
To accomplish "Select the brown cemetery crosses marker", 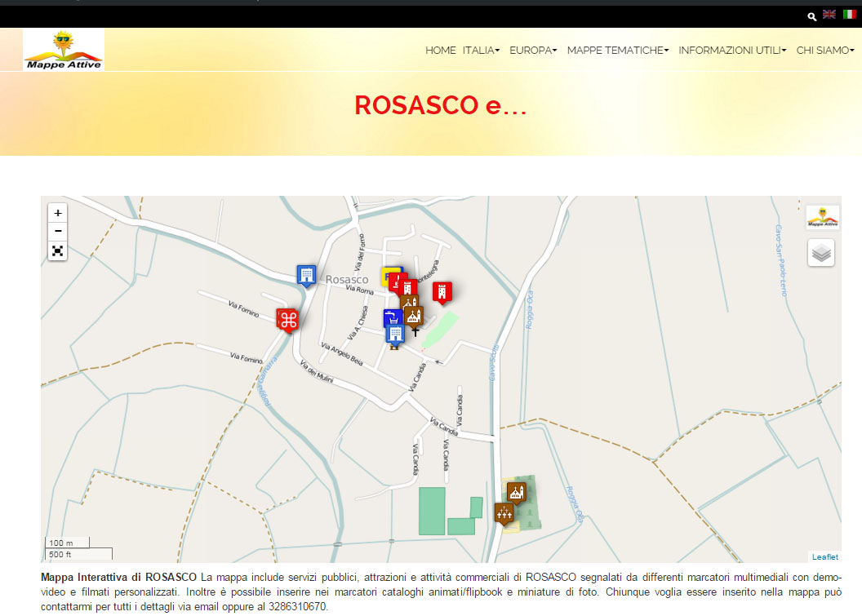I will tap(504, 514).
